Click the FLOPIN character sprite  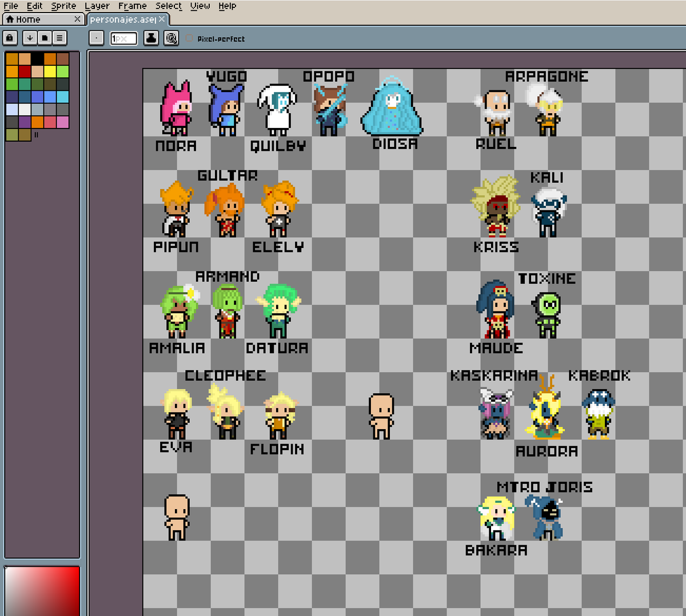(280, 415)
